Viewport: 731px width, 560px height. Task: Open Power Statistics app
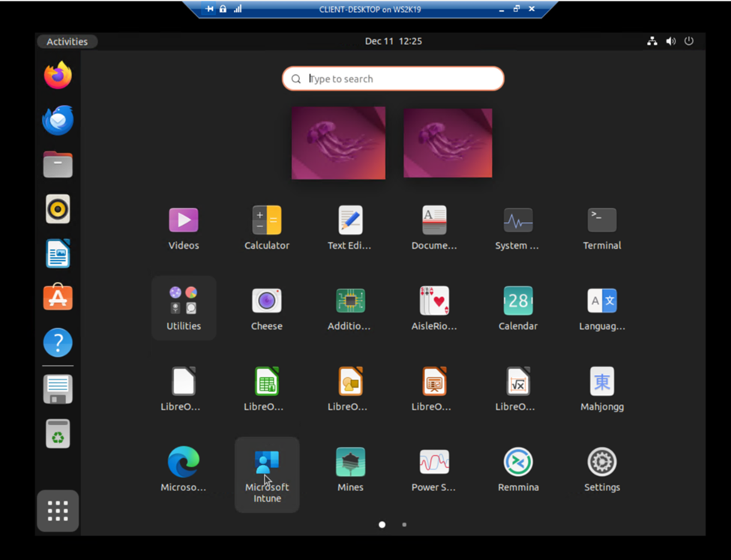(x=433, y=469)
